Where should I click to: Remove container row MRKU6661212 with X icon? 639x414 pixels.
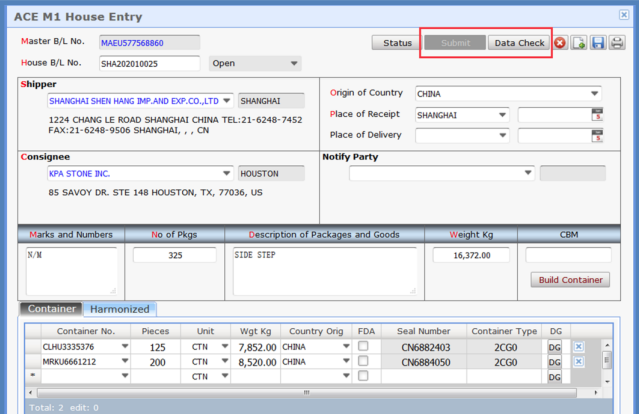(579, 361)
